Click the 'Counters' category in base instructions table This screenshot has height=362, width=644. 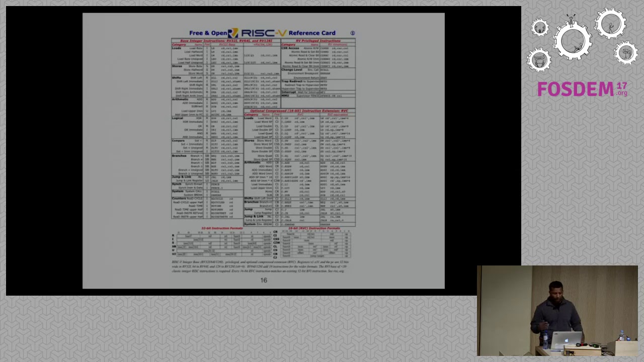[179, 199]
